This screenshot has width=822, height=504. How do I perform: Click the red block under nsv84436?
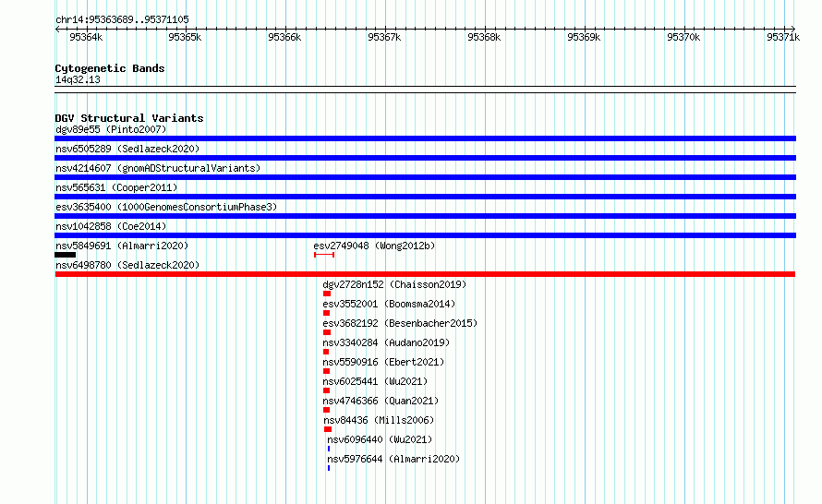click(328, 429)
